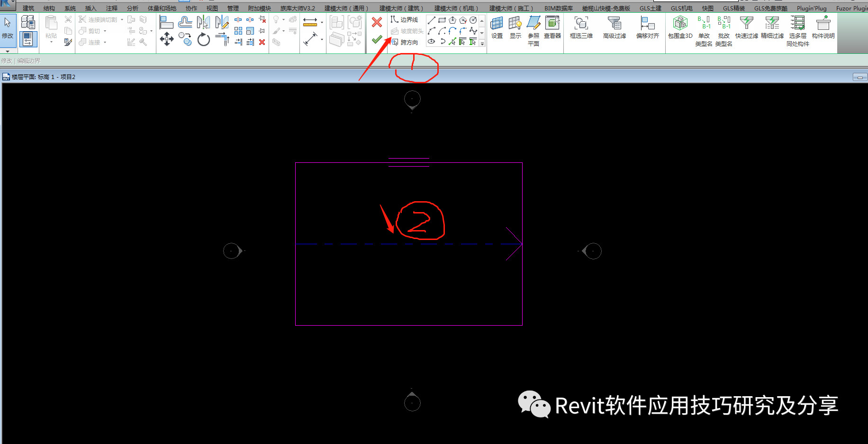Screen dimensions: 868x444
Task: Choose Mirror – Pick Axis tool
Action: (x=203, y=22)
